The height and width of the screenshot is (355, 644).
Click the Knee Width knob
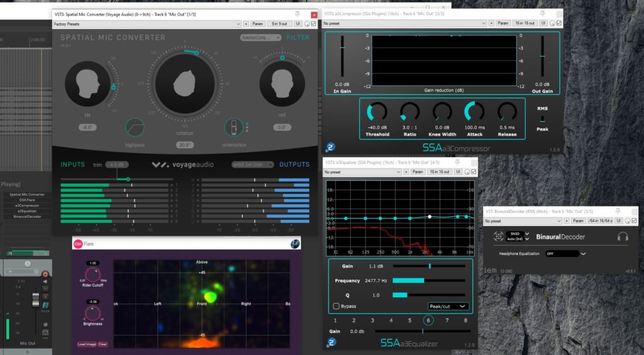click(x=442, y=112)
